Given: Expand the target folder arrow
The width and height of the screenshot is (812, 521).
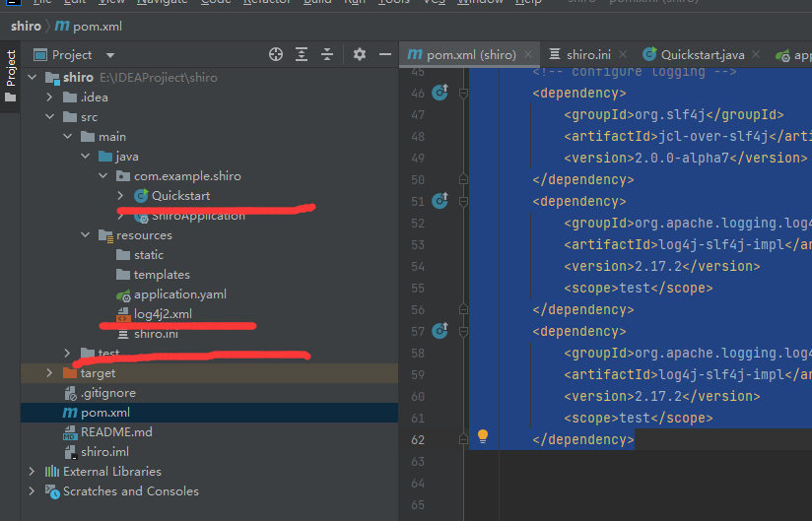Looking at the screenshot, I should click(x=49, y=372).
